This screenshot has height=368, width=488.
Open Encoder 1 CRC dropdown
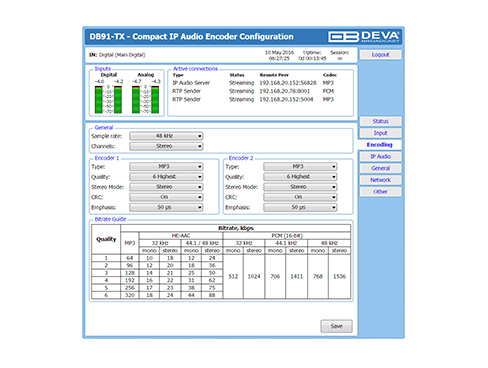tap(166, 197)
